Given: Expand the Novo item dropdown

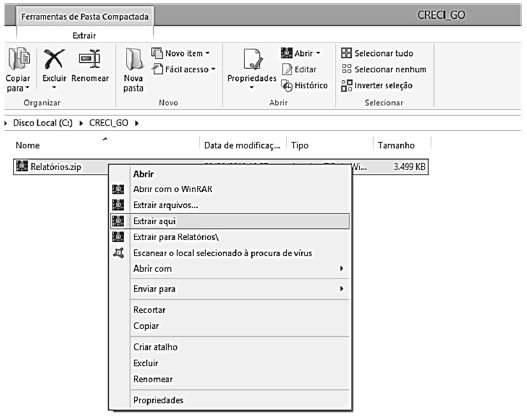Looking at the screenshot, I should coord(208,53).
